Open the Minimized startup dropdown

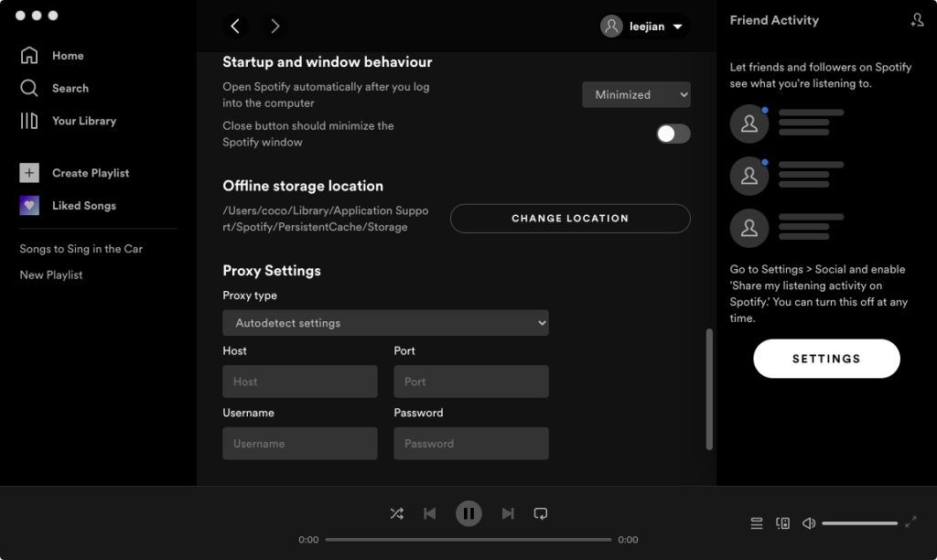[x=636, y=95]
